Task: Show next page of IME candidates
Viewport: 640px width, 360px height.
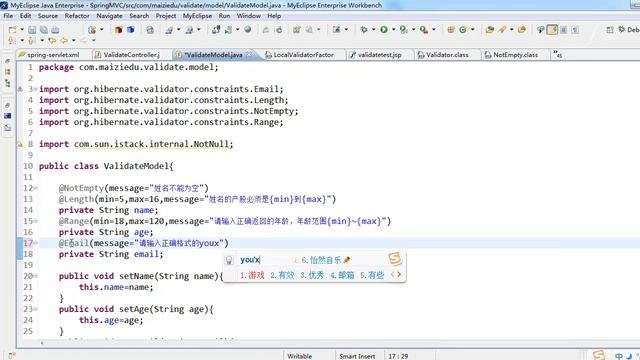Action: tap(399, 275)
